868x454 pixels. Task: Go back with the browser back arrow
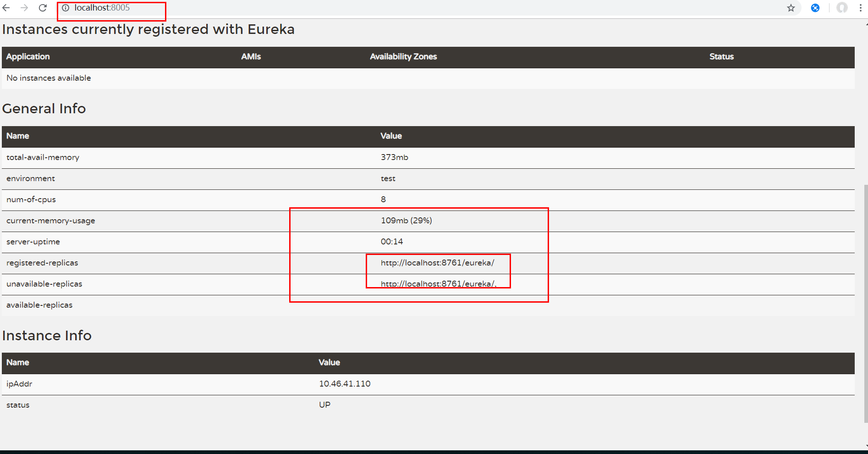coord(6,8)
